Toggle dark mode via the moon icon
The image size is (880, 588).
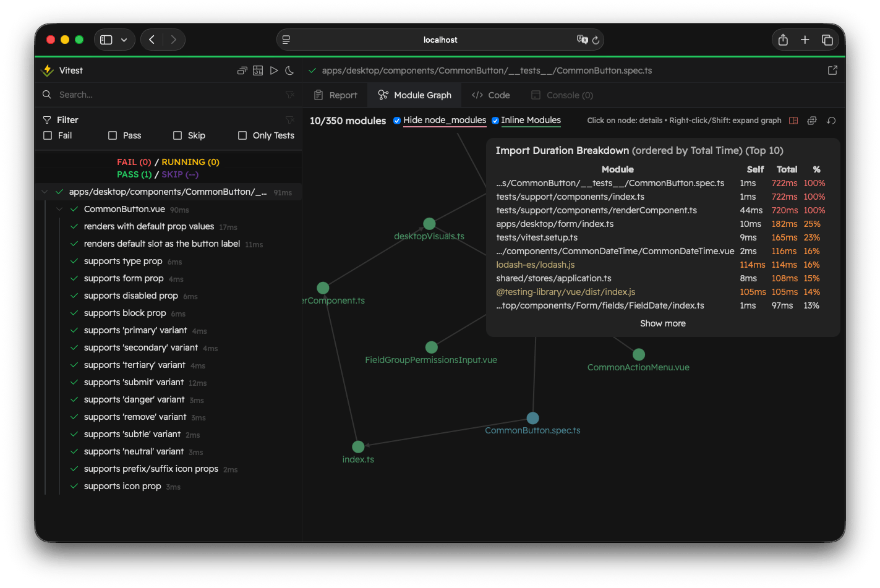pos(289,70)
